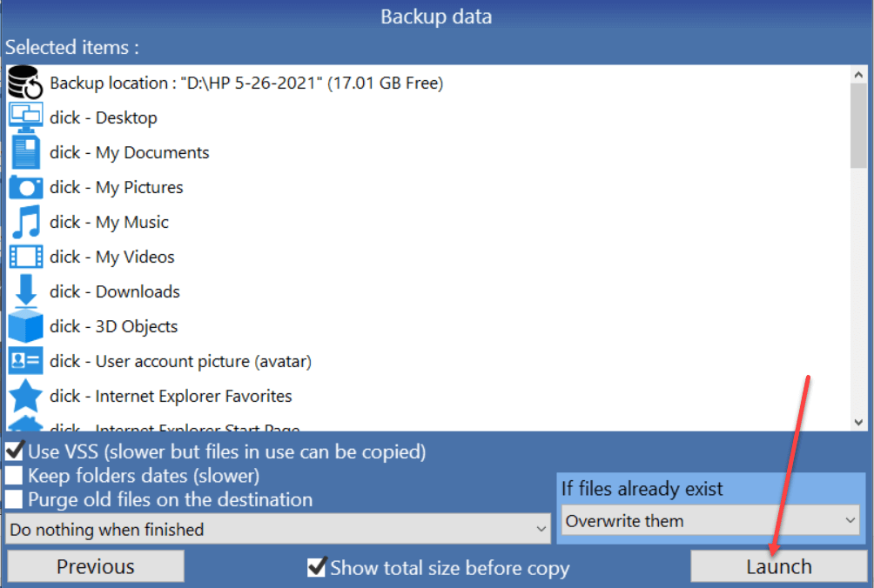Click the My Documents page icon
Screen dimensions: 874x588
click(25, 152)
